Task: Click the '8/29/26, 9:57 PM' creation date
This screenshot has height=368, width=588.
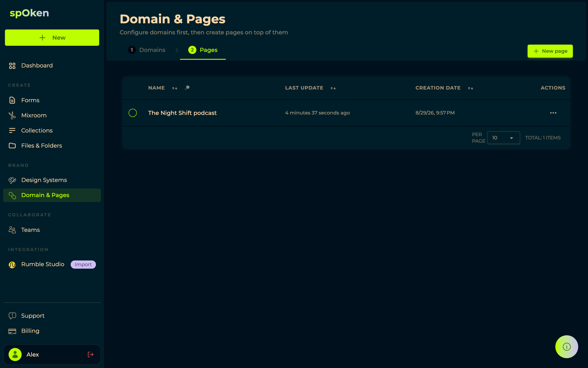Action: pos(435,113)
